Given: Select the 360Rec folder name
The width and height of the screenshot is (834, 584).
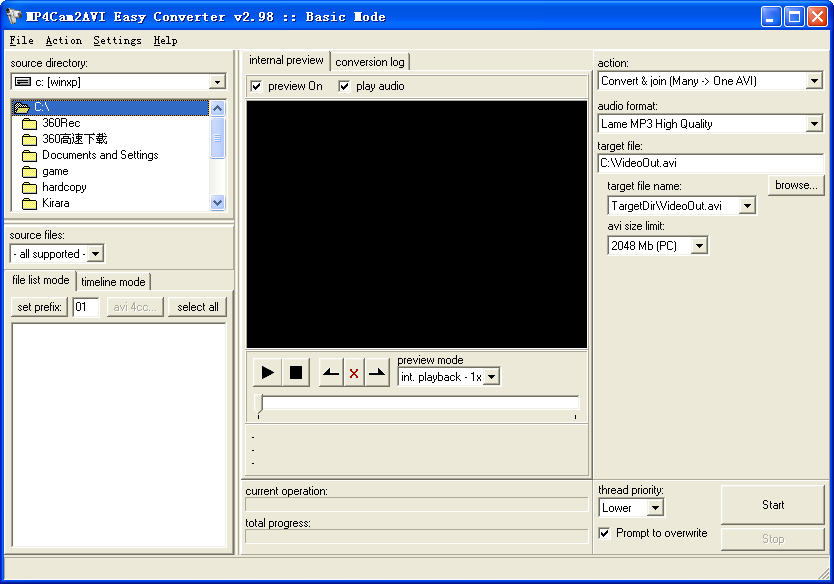Looking at the screenshot, I should point(61,123).
